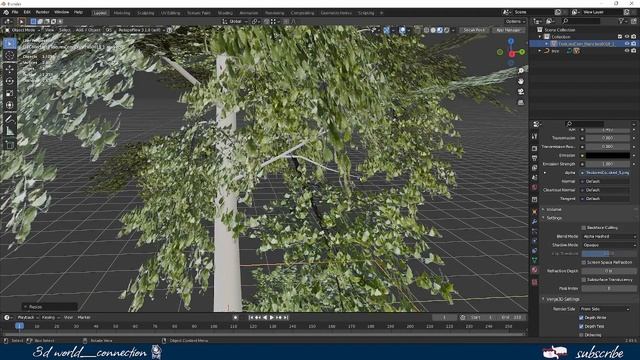This screenshot has width=640, height=360.
Task: Switch to Material Preview shading sphere
Action: [440, 30]
